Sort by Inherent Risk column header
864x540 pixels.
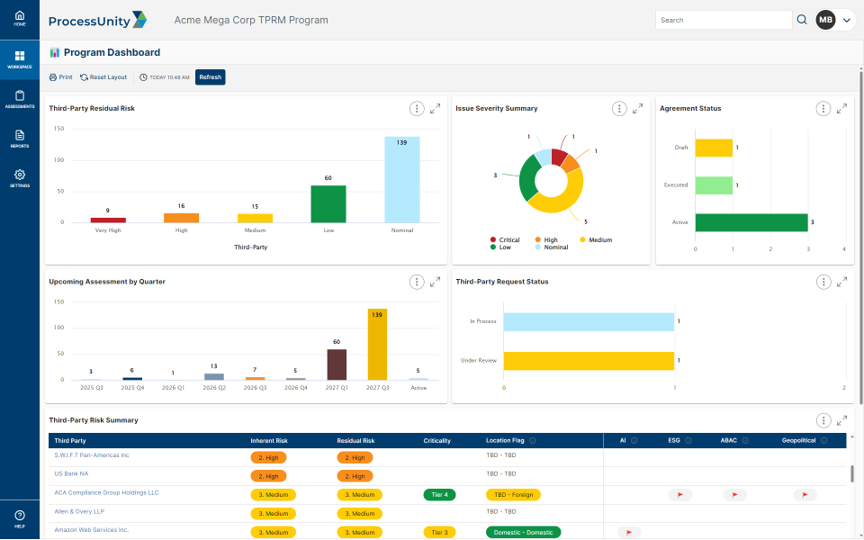coord(269,441)
